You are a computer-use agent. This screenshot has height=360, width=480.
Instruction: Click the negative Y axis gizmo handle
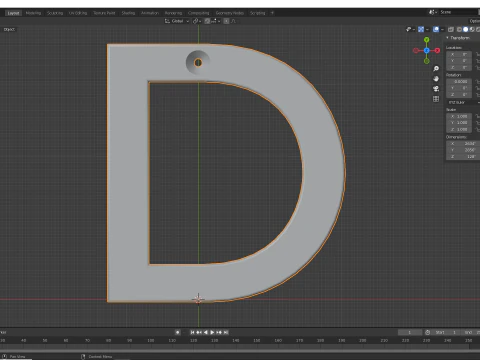pos(426,61)
